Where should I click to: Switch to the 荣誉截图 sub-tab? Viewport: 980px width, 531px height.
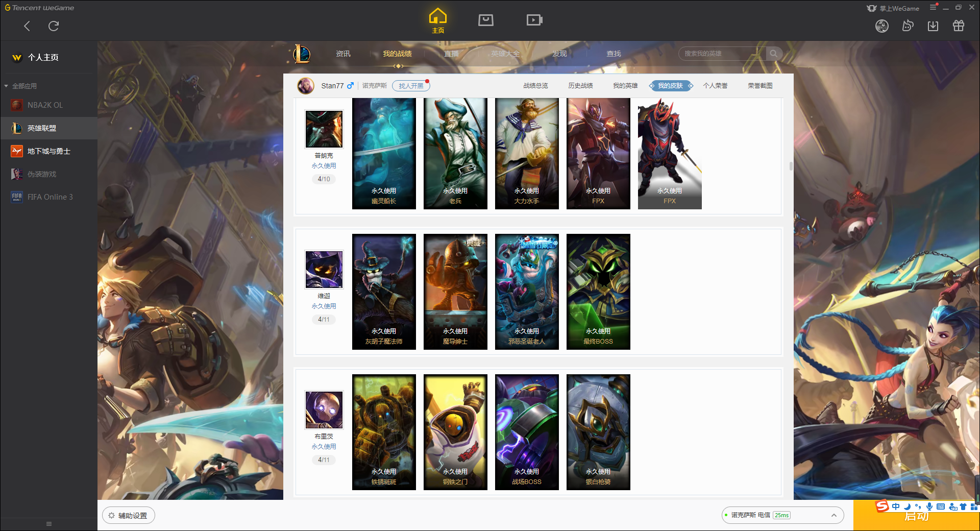[760, 86]
